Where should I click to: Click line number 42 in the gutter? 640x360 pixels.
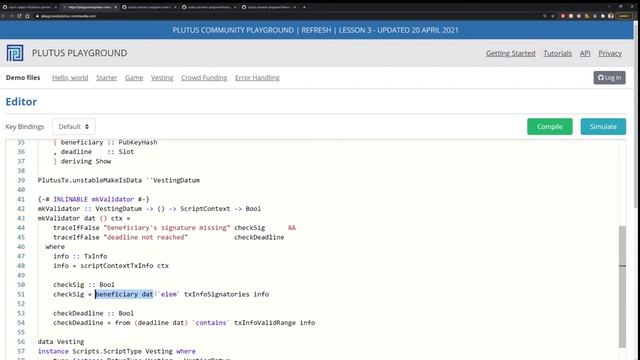tap(21, 209)
